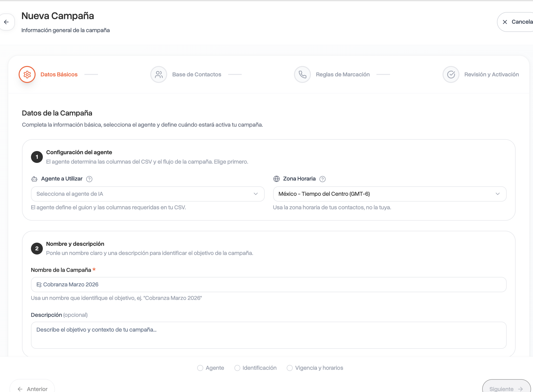Click the Base de Contactos people icon
The image size is (533, 392).
[159, 74]
